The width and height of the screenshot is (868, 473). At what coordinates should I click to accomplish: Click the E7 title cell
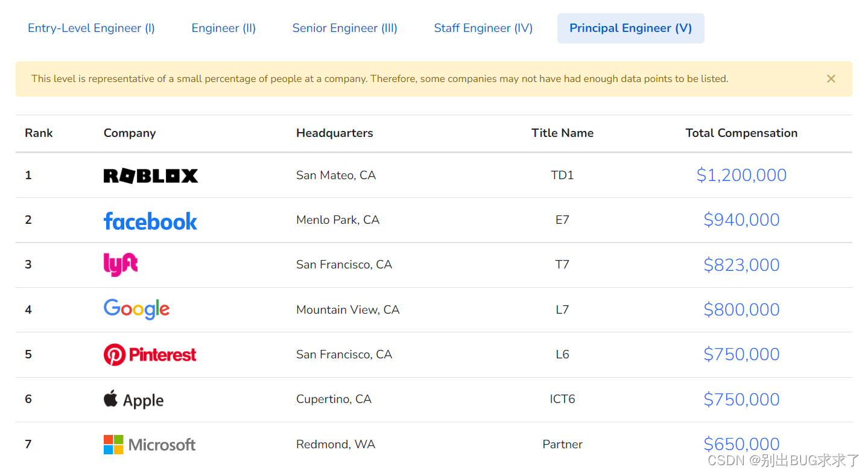[562, 220]
